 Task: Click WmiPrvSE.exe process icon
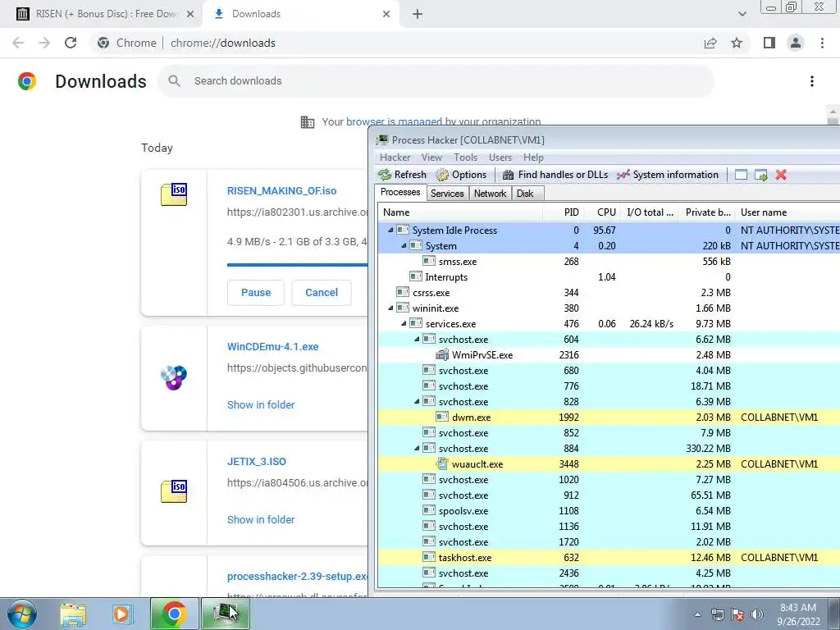[442, 354]
